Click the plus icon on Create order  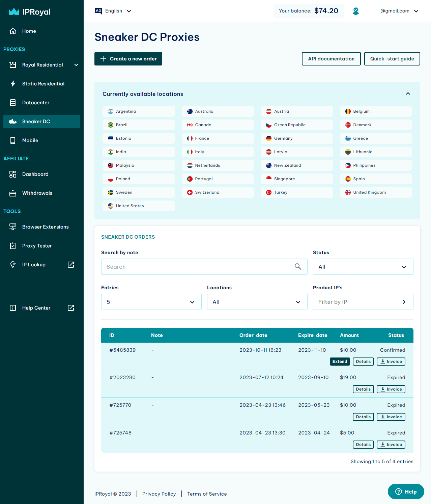103,59
